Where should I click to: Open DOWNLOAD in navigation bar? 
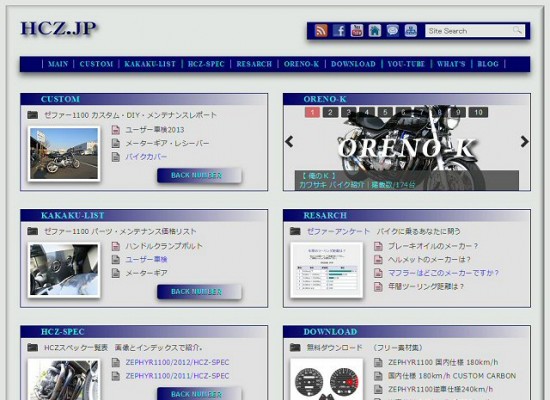[x=353, y=64]
